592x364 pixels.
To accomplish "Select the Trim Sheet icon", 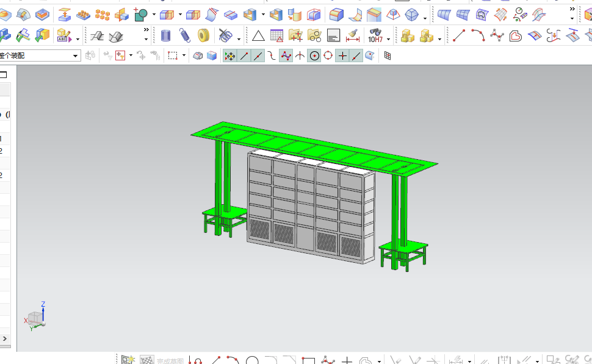I will pyautogui.click(x=212, y=15).
